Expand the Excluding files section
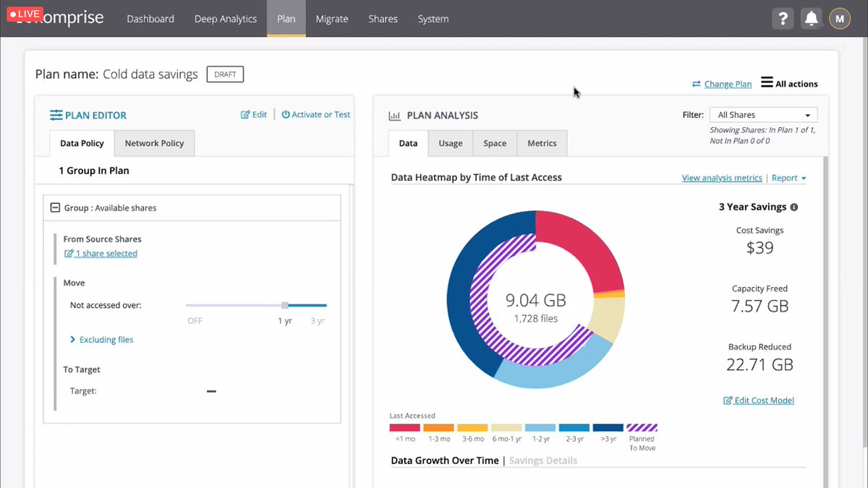Image resolution: width=868 pixels, height=488 pixels. pos(101,340)
